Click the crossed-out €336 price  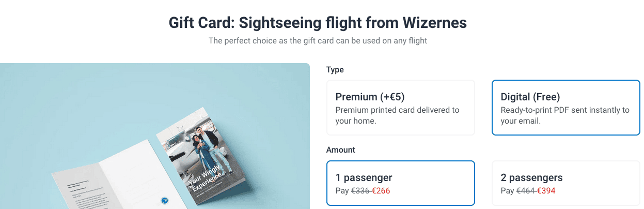click(x=360, y=191)
